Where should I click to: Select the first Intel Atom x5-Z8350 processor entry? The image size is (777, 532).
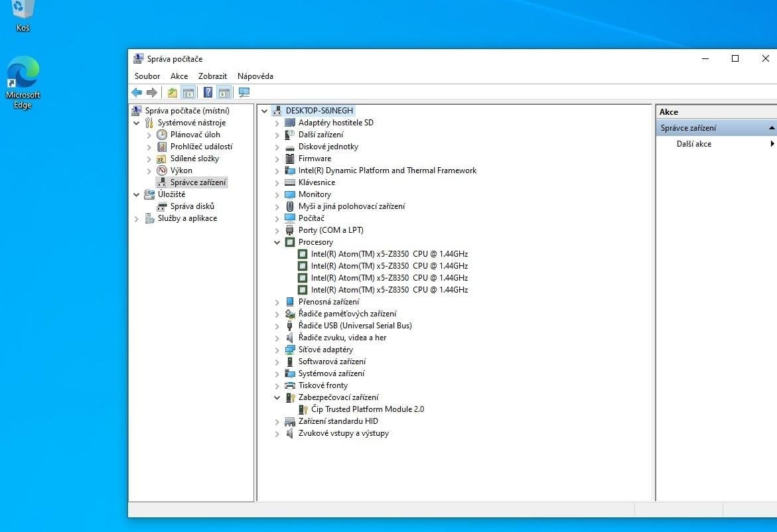389,254
